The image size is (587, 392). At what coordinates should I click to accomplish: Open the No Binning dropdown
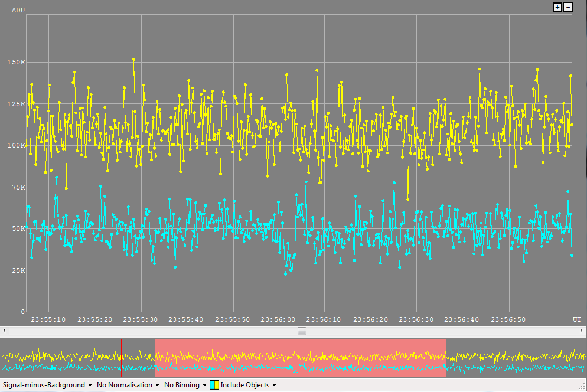(185, 385)
